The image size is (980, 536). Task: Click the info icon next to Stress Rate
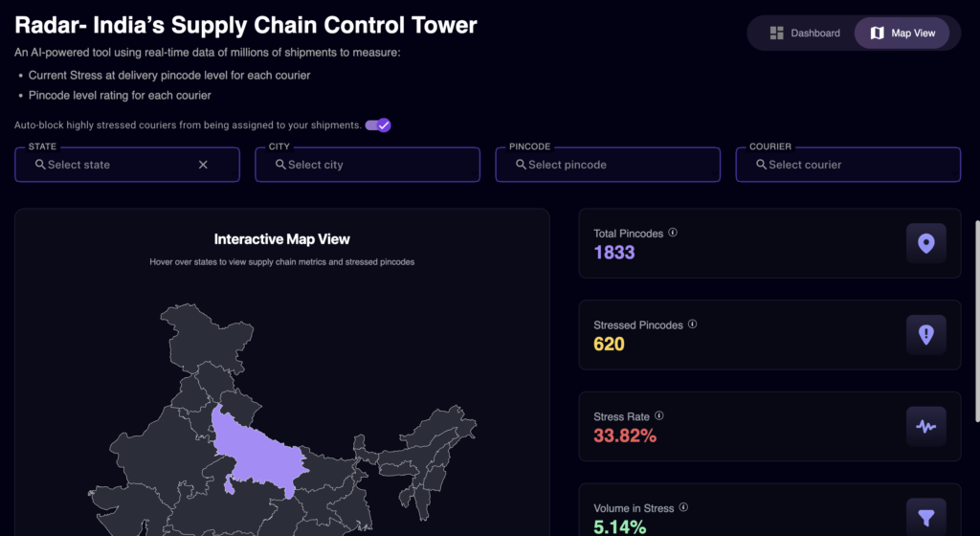[x=659, y=416]
